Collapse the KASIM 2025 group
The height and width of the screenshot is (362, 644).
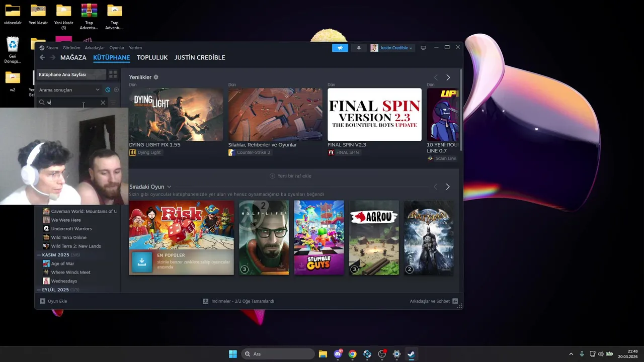[39, 255]
